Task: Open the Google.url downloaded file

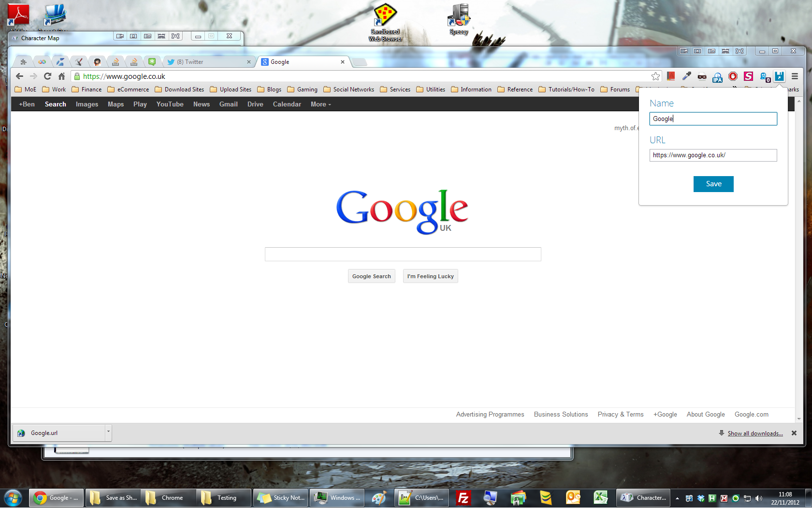Action: point(59,433)
